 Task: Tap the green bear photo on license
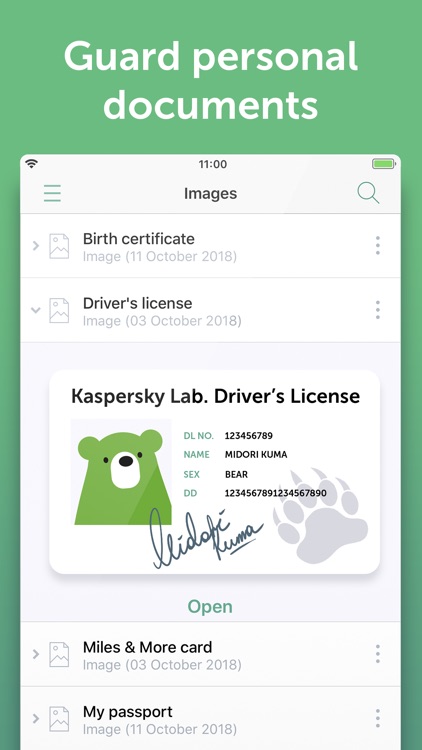coord(121,472)
